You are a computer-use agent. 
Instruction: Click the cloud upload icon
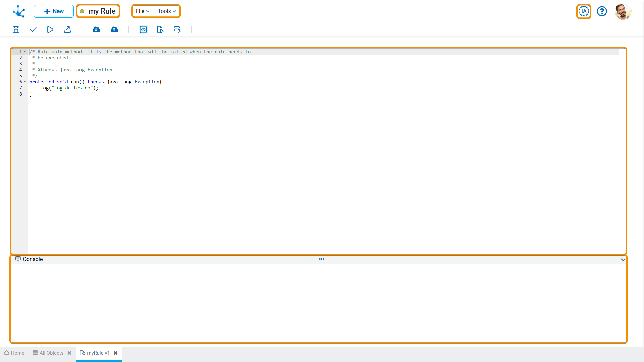[x=114, y=29]
